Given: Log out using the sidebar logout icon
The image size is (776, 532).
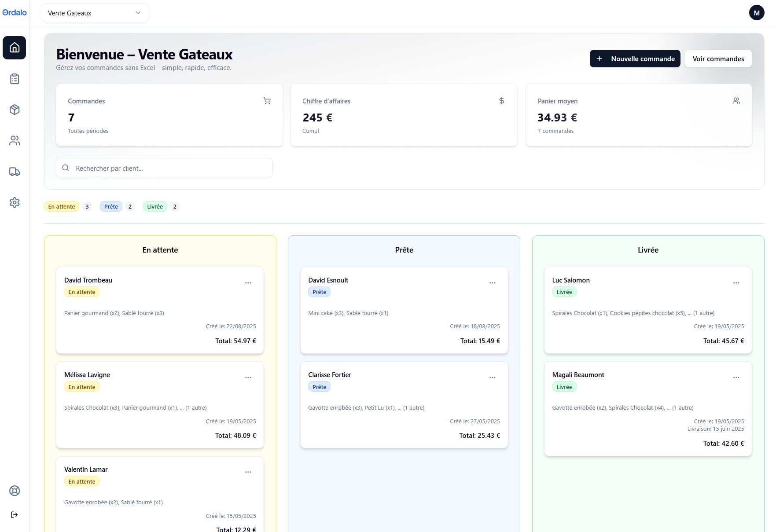Looking at the screenshot, I should 15,514.
